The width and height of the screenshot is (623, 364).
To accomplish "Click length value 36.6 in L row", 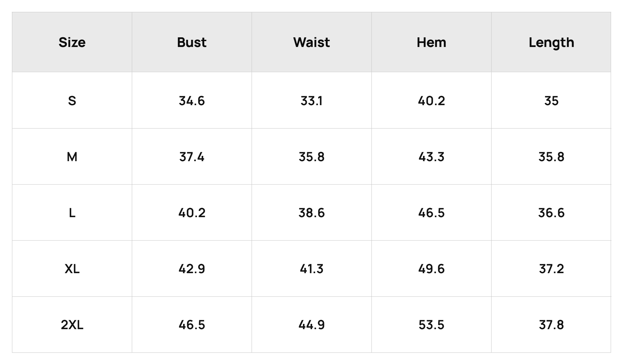I will [551, 213].
